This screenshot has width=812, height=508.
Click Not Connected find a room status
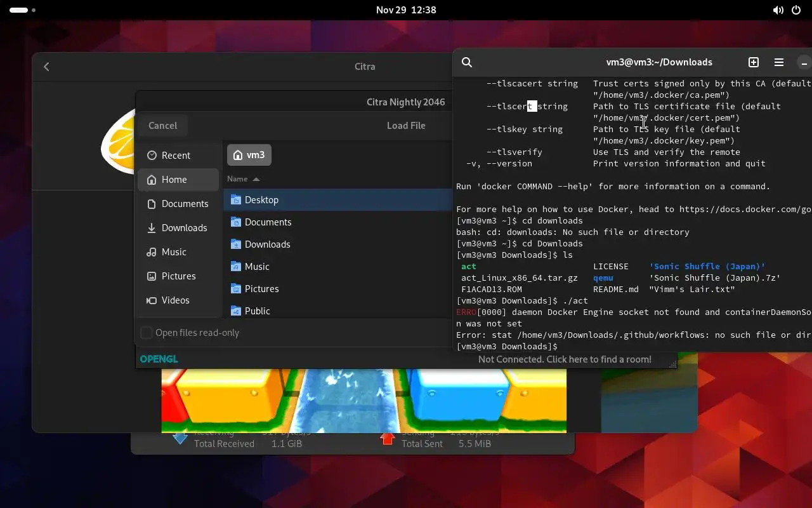click(x=565, y=359)
